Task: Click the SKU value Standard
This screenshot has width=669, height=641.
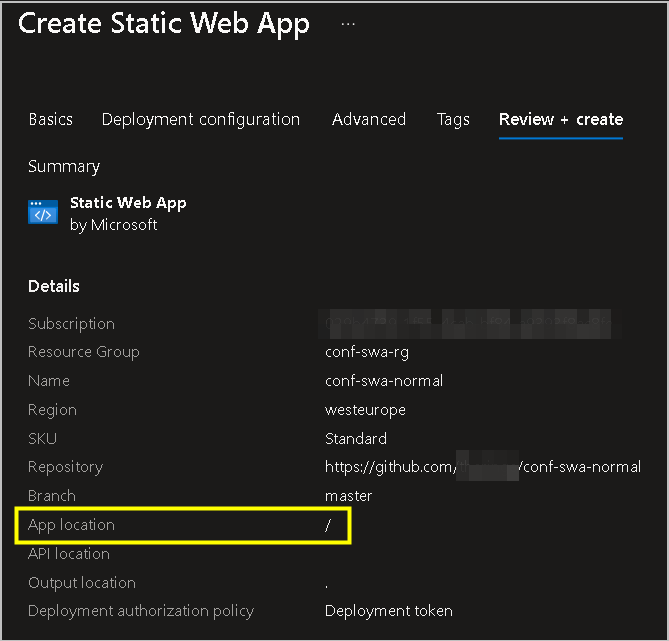Action: pos(356,439)
